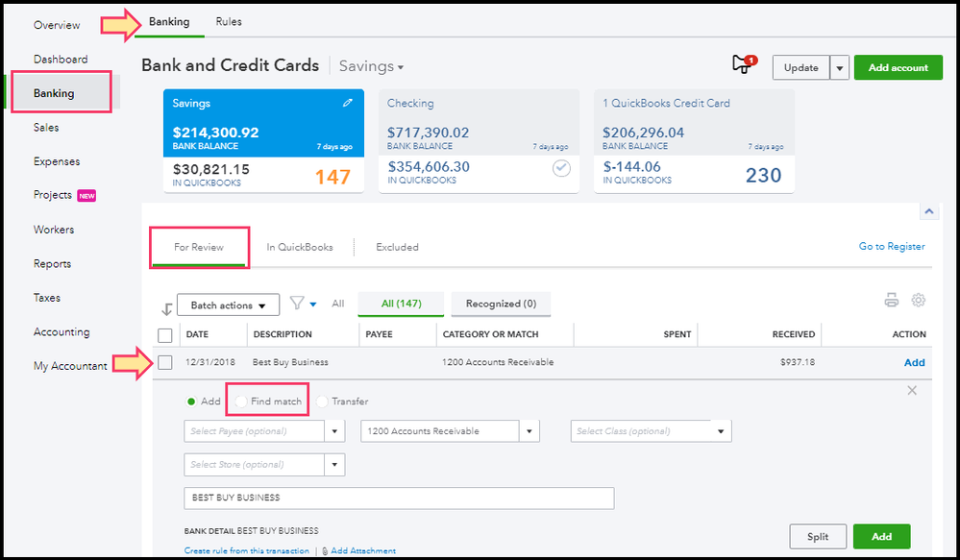Expand the Select Class dropdown

721,431
